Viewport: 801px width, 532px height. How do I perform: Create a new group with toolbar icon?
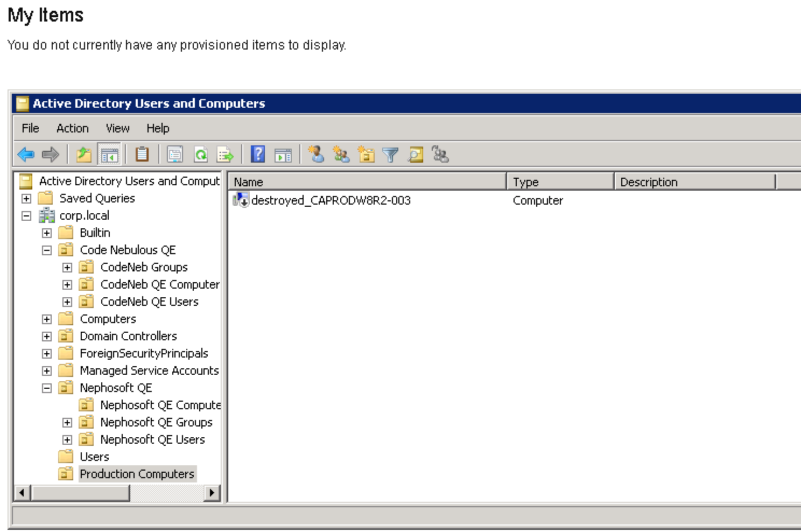[341, 155]
